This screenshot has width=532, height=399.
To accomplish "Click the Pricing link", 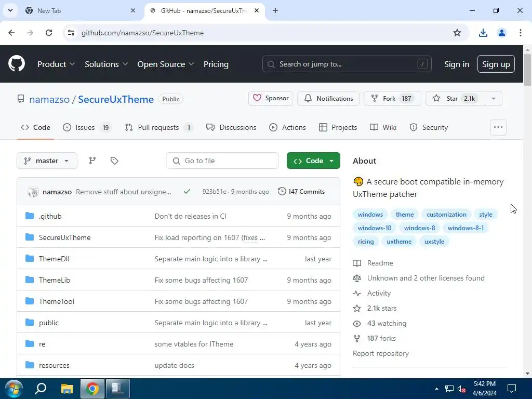I will point(216,64).
